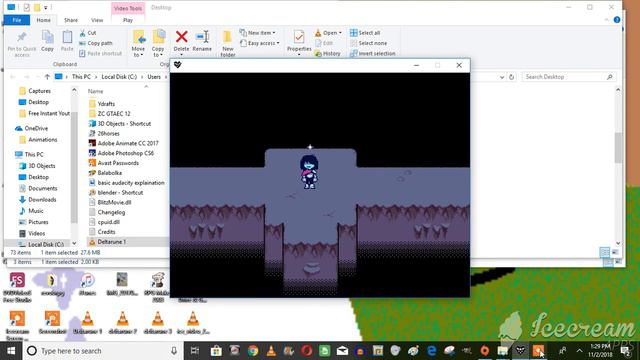Expand the Open button dropdown arrow
The image size is (640, 360).
(x=340, y=33)
